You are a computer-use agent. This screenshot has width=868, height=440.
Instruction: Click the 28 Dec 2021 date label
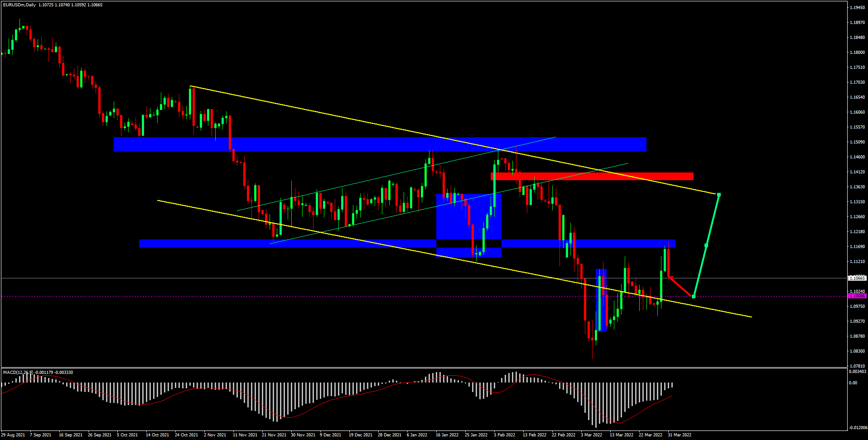point(390,435)
